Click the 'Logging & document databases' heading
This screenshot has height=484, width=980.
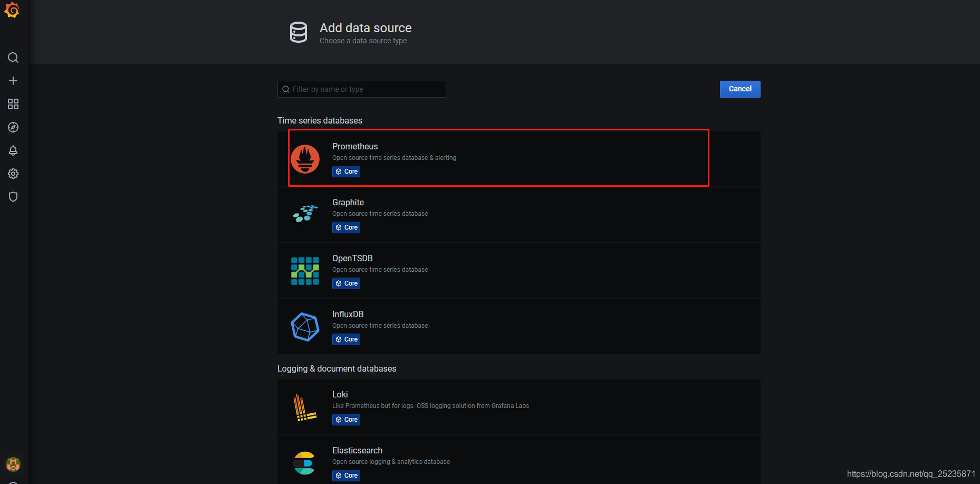click(337, 369)
